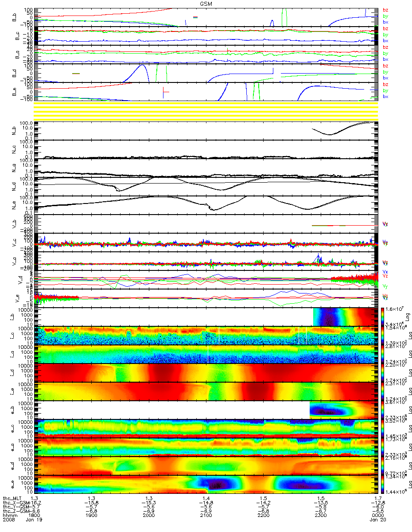The width and height of the screenshot is (412, 532).
Task: Select Vy legend of V_d panel
Action: (385, 286)
